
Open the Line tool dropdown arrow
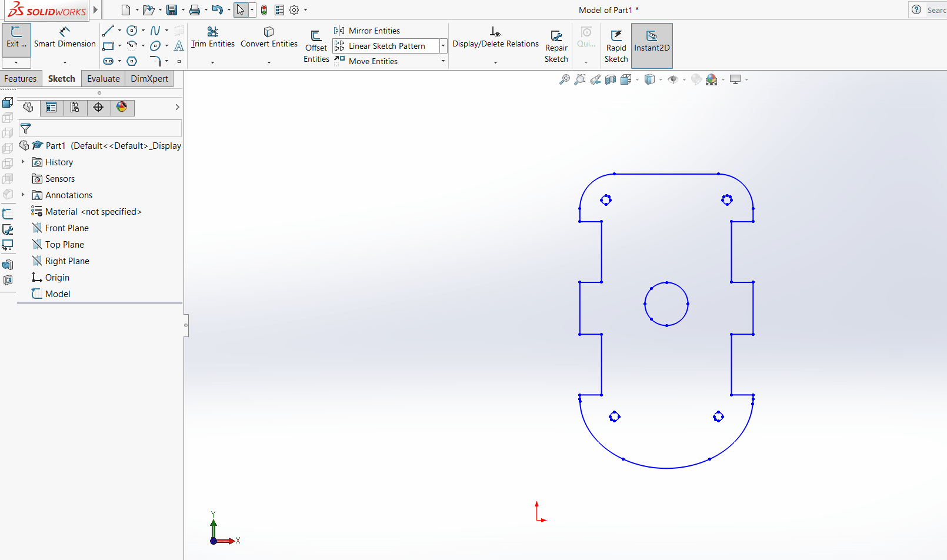[119, 31]
